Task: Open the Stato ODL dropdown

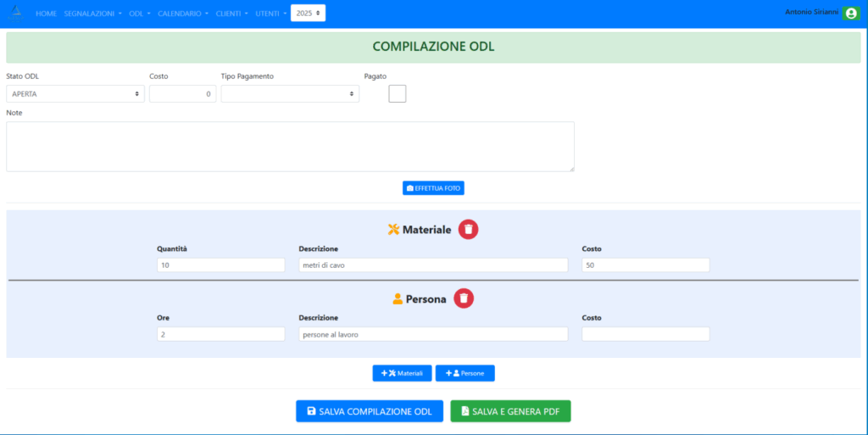Action: pyautogui.click(x=75, y=94)
